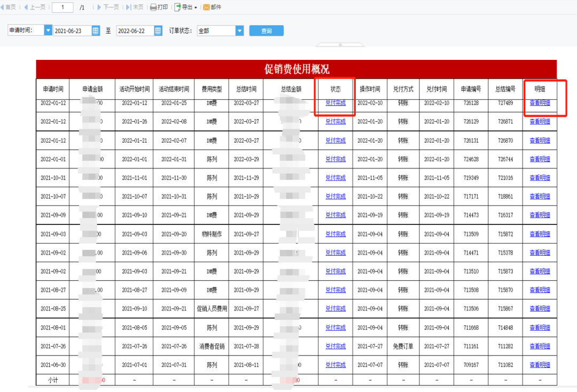The width and height of the screenshot is (577, 392).
Task: Click the 费用类型 column header
Action: [x=212, y=89]
